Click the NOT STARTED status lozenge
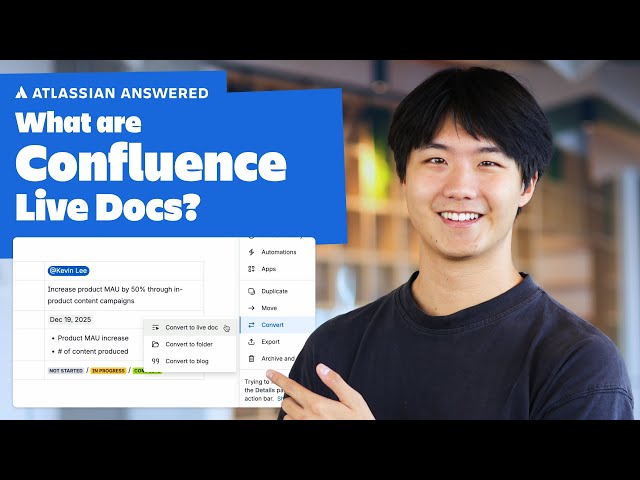The width and height of the screenshot is (640, 480). (66, 371)
